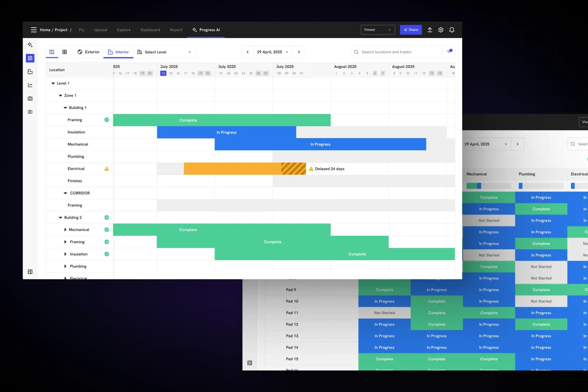Toggle Exterior view
The image size is (588, 392).
tap(89, 52)
